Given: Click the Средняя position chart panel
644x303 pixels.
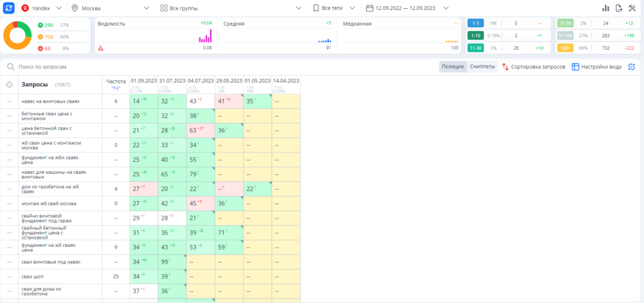Looking at the screenshot, I should click(277, 35).
